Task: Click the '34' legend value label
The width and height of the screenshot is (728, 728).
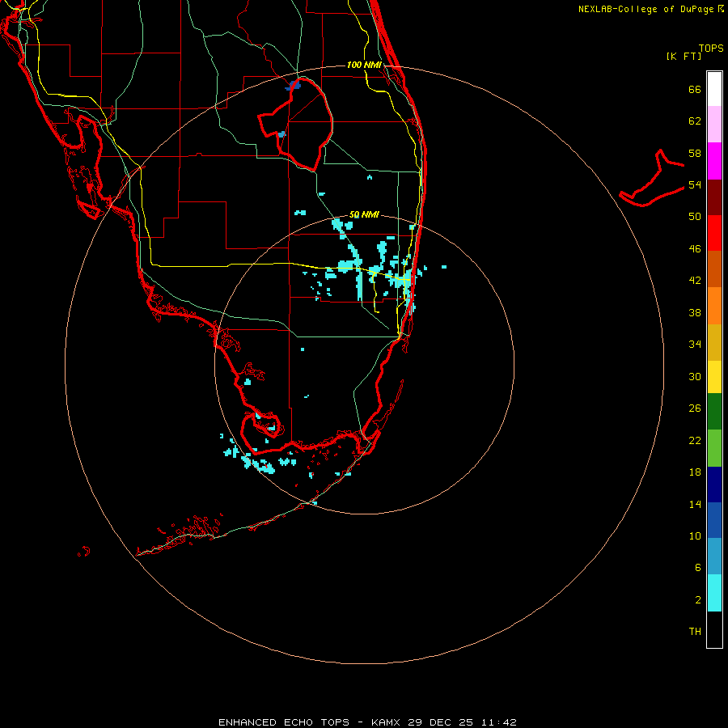Action: 695,344
